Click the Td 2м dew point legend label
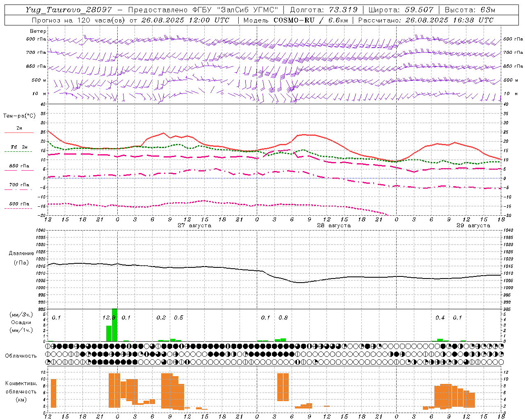525x420 pixels. tap(19, 147)
